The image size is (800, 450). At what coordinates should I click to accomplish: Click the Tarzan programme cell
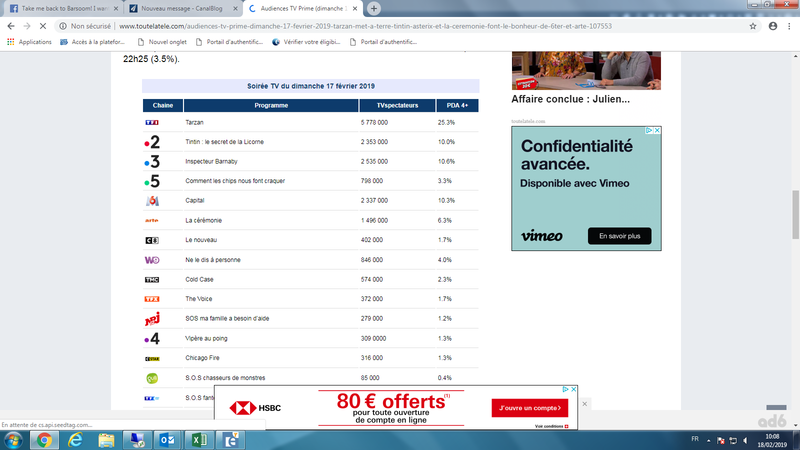(x=194, y=122)
